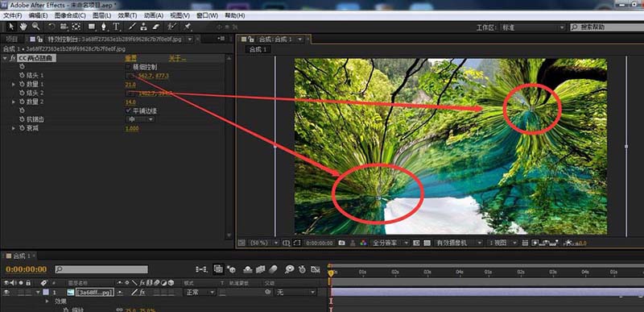Select the Puppet Pin tool
Viewport: 644px width, 312px height.
coord(188,27)
